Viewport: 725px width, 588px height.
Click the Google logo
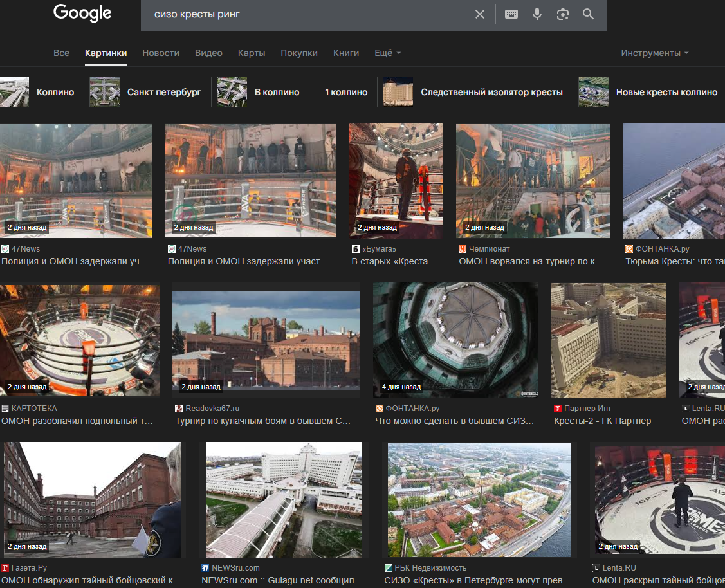click(82, 14)
